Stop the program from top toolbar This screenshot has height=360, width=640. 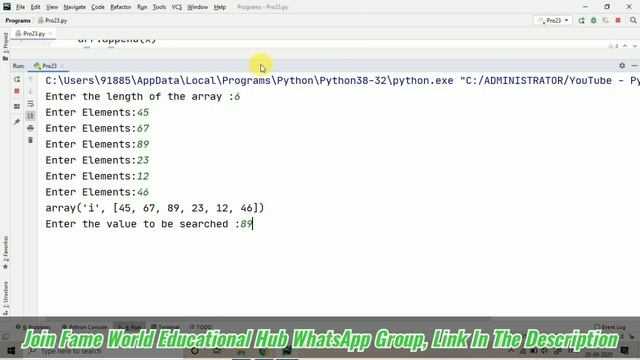tap(618, 20)
